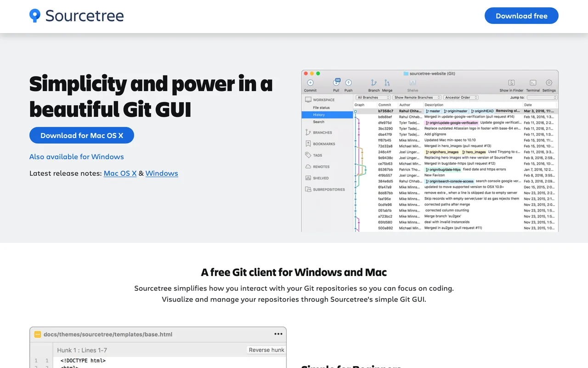The height and width of the screenshot is (368, 588).
Task: Click the yellow file icon beside base.html
Action: pyautogui.click(x=38, y=334)
